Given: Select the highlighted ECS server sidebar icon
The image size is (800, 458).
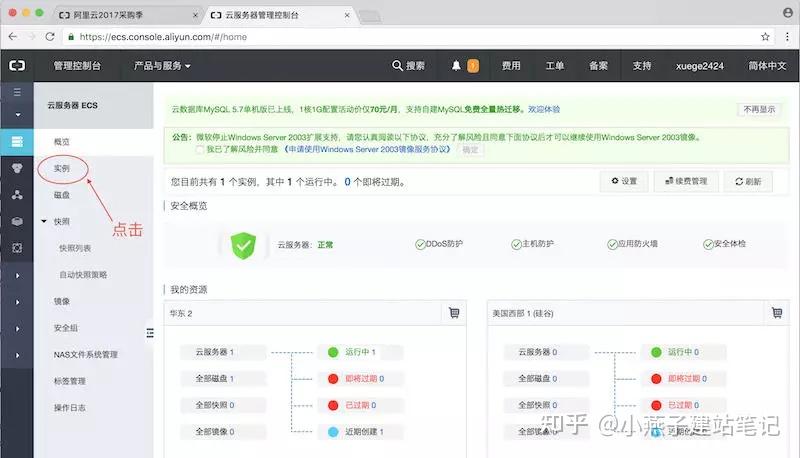Looking at the screenshot, I should pos(17,142).
